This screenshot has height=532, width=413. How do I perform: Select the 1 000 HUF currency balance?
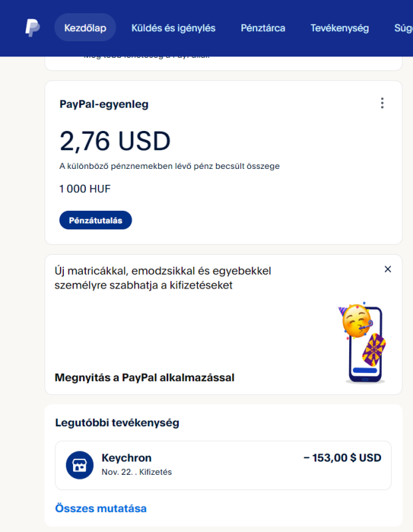pos(85,189)
